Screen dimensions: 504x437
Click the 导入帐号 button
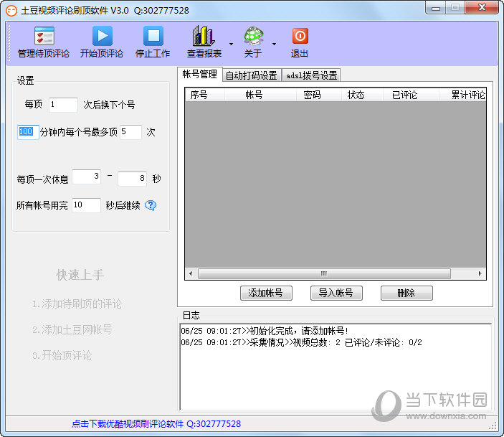(336, 293)
